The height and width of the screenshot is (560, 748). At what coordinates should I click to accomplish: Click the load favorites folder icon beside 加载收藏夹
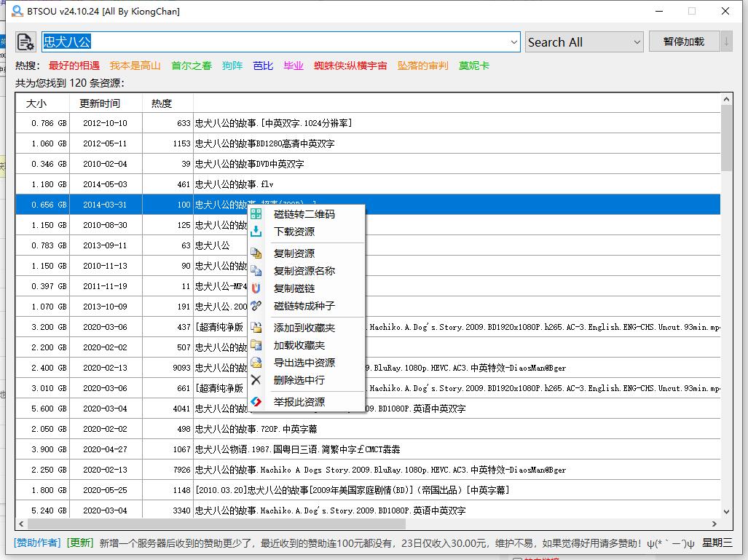tap(256, 344)
